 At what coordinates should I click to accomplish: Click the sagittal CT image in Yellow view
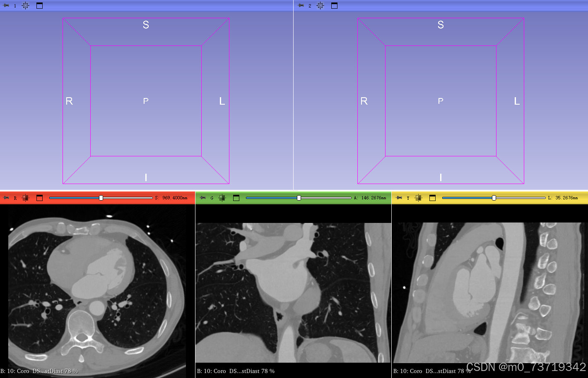coord(490,293)
